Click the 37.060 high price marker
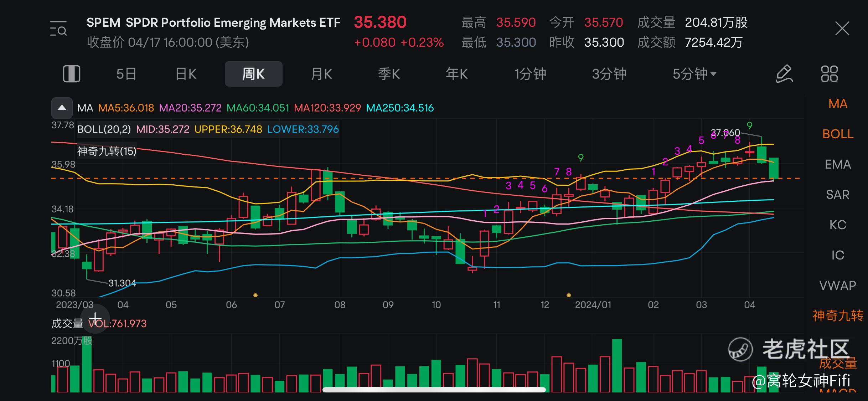This screenshot has width=868, height=401. [x=725, y=133]
